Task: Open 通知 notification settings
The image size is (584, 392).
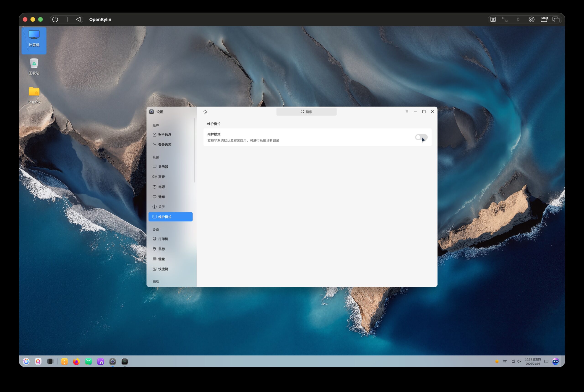Action: [x=161, y=197]
